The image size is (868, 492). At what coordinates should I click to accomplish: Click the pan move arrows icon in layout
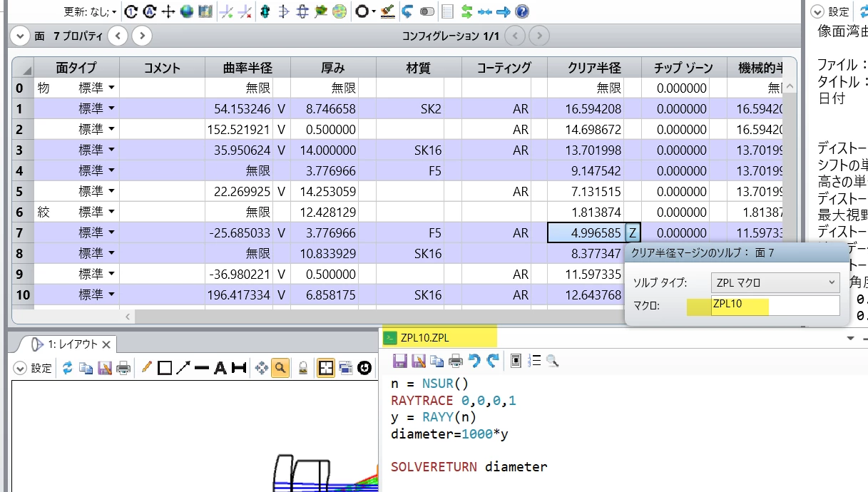coord(262,368)
